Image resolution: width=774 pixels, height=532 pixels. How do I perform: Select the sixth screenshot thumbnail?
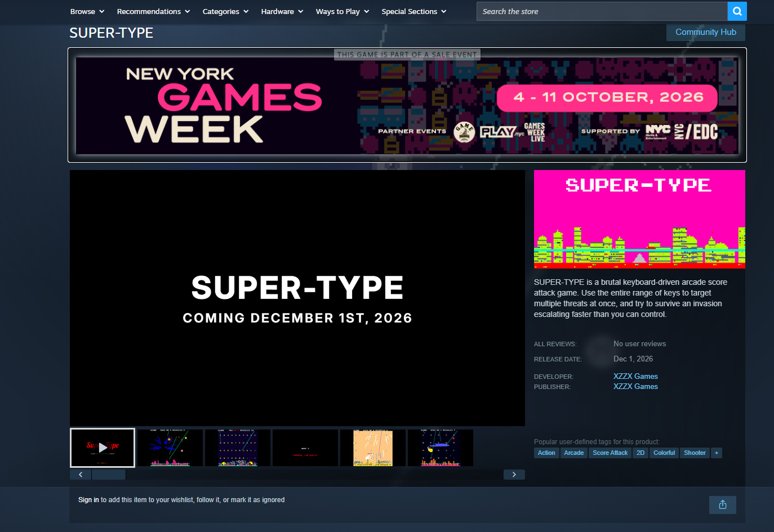pos(441,448)
